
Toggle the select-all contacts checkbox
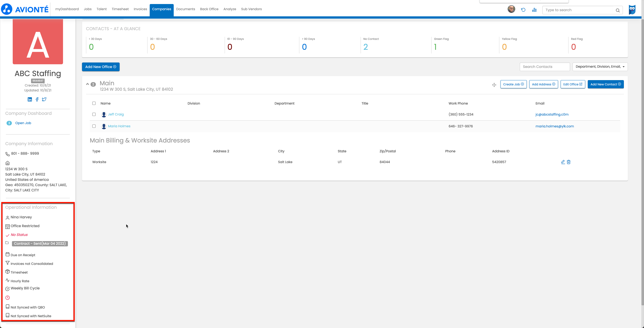pyautogui.click(x=94, y=103)
